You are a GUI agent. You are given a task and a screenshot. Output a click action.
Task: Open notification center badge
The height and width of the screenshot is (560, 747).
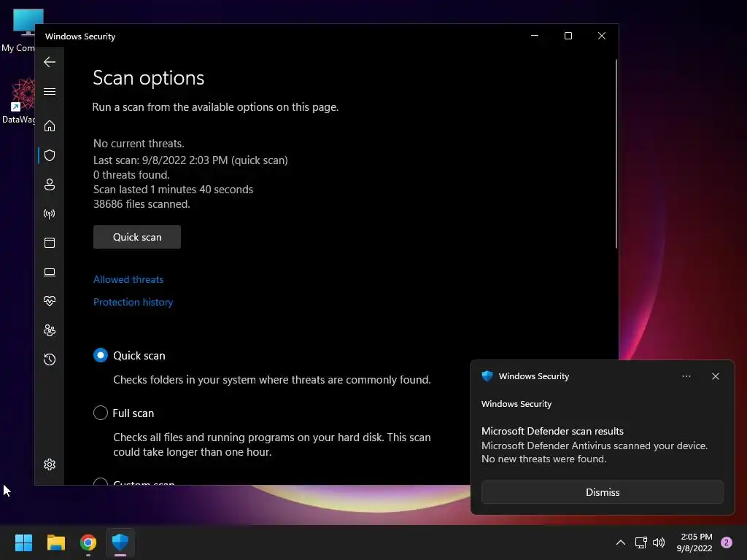727,542
